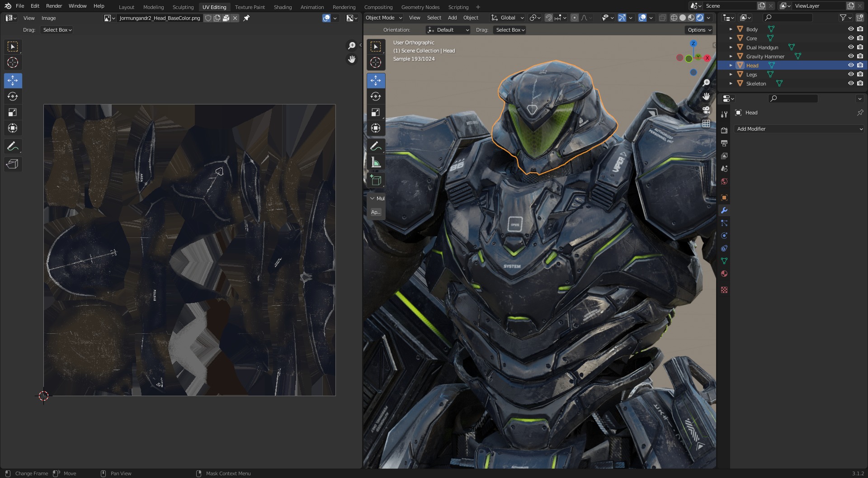The image size is (868, 478).
Task: Pick the Transform tool in UV editor
Action: click(13, 128)
